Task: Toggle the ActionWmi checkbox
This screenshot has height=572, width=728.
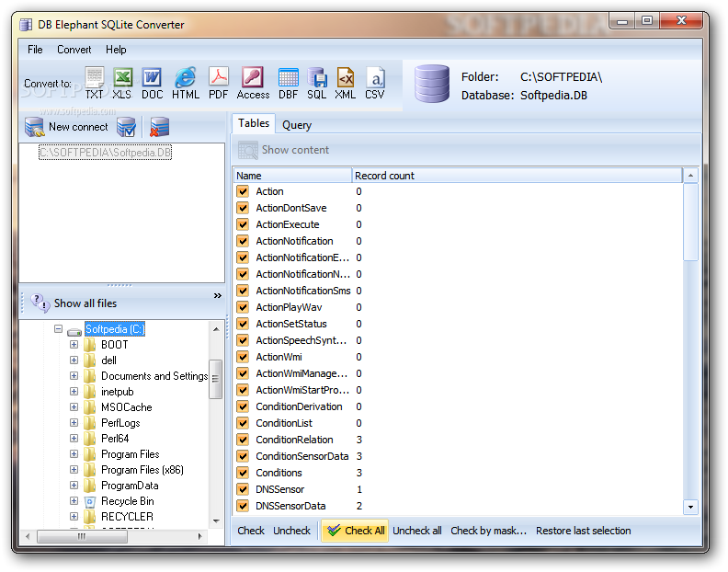Action: (x=243, y=357)
